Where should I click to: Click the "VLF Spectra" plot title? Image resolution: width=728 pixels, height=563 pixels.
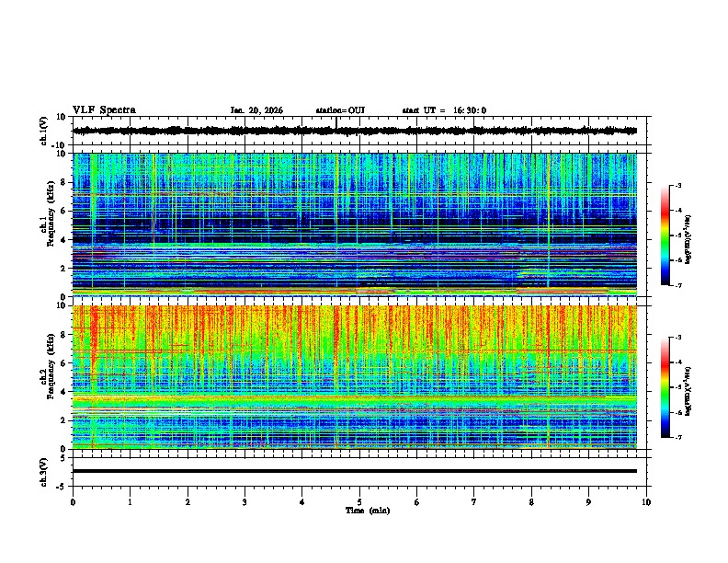104,110
